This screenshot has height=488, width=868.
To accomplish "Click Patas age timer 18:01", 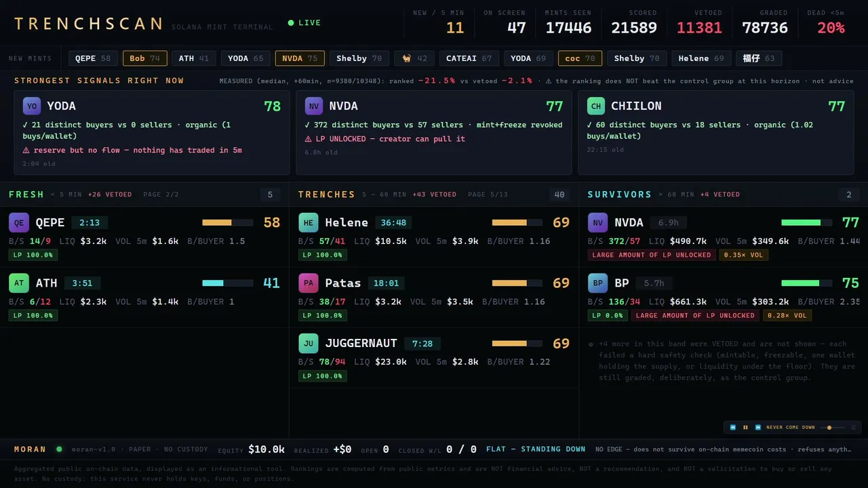I will [386, 283].
